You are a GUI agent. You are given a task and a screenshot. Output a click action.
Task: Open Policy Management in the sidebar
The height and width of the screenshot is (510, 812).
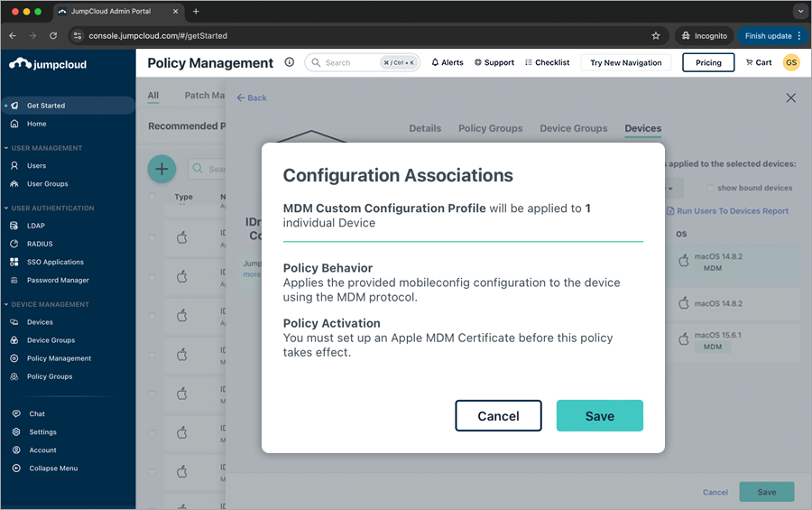coord(59,358)
